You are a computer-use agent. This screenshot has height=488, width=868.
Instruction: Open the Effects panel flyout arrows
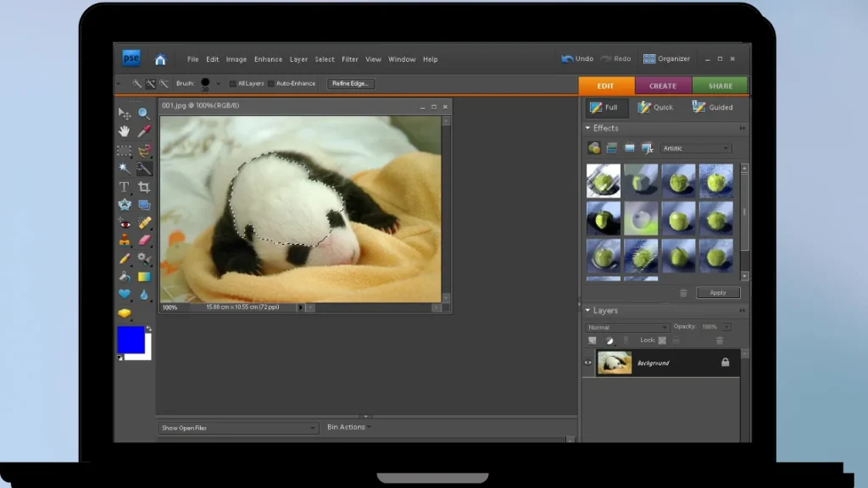[x=742, y=129]
